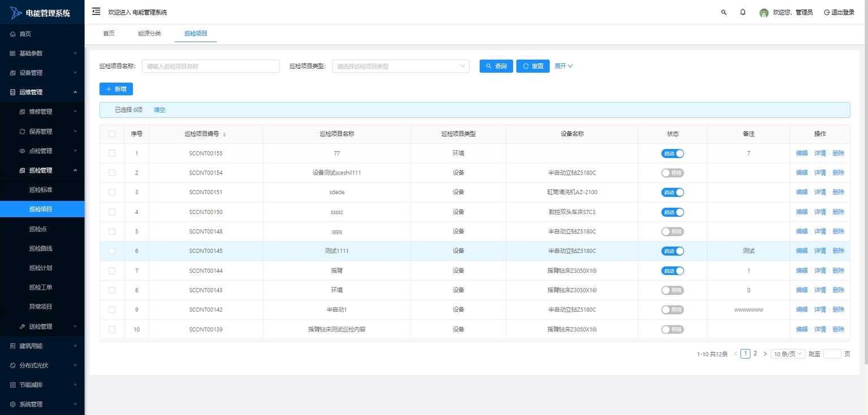Toggle status switch for SCONT00155 row
The image size is (868, 415).
pyautogui.click(x=672, y=154)
